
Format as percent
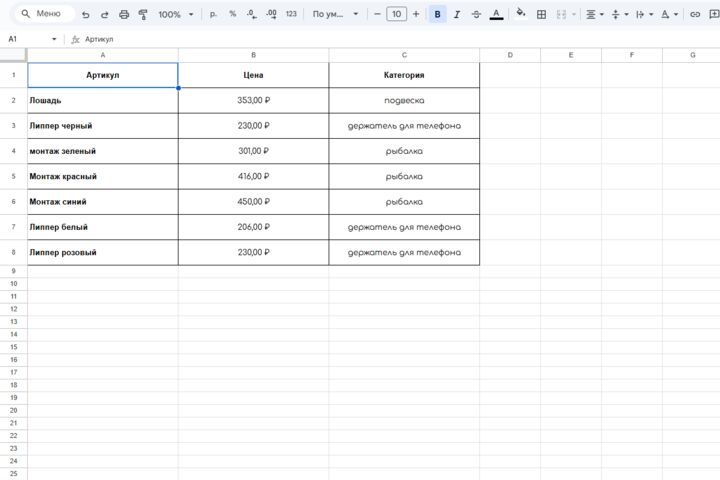pyautogui.click(x=233, y=14)
